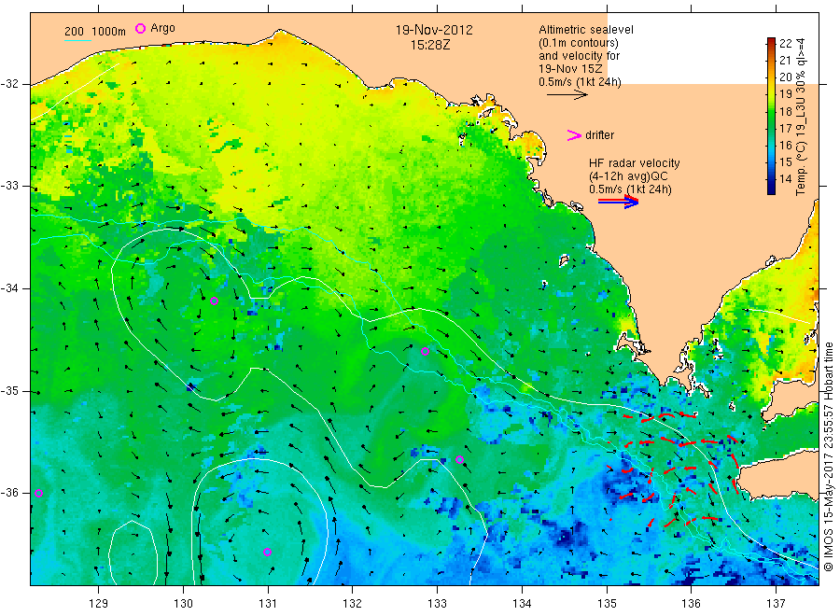Click the magenta Argo circle in the legend

[x=140, y=28]
